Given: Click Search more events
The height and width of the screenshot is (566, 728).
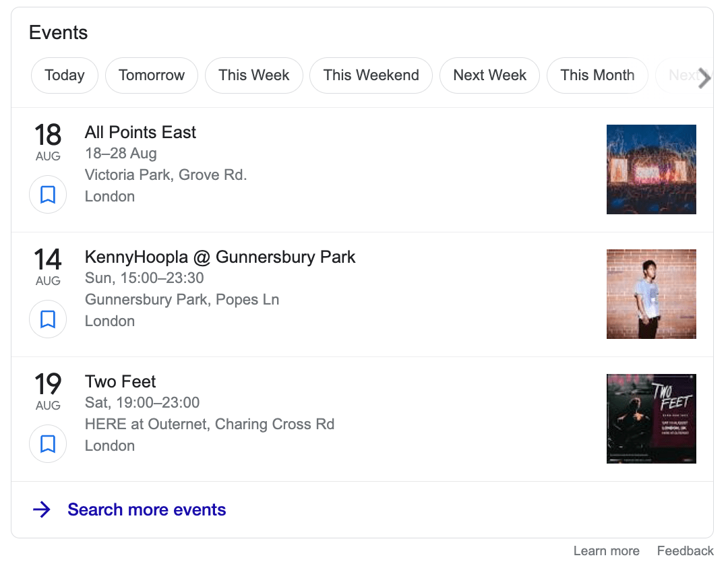Looking at the screenshot, I should click(146, 510).
